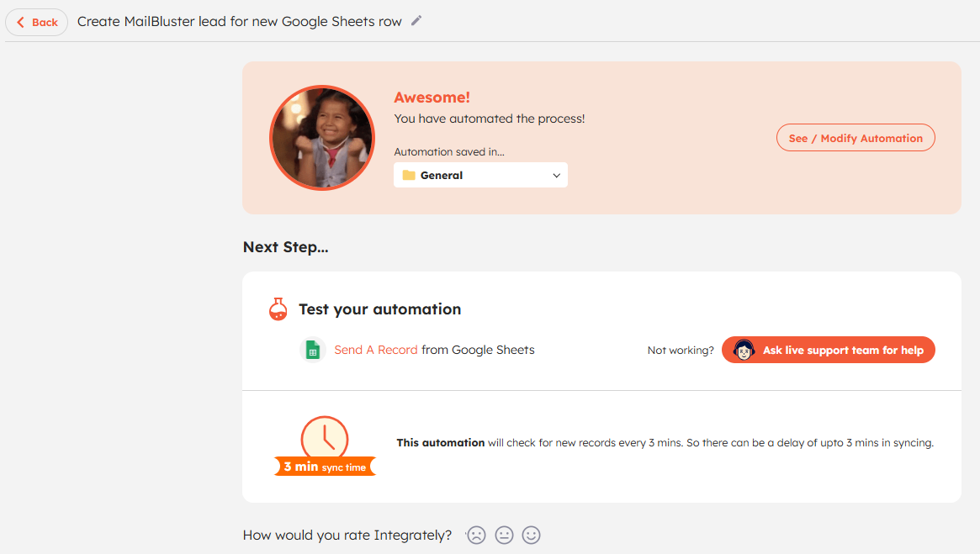Image resolution: width=980 pixels, height=554 pixels.
Task: Click the 3 min sync time badge
Action: tap(325, 467)
